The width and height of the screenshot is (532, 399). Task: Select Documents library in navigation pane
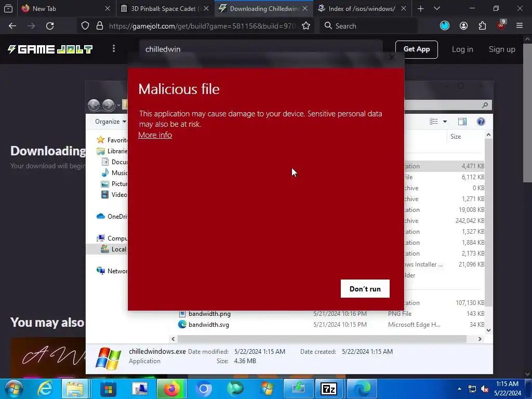tap(115, 162)
